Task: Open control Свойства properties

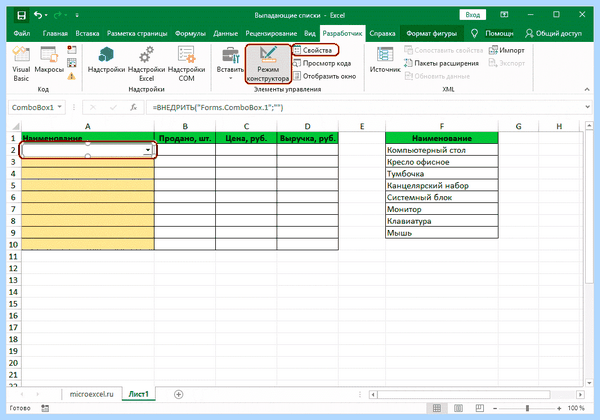Action: pyautogui.click(x=315, y=50)
